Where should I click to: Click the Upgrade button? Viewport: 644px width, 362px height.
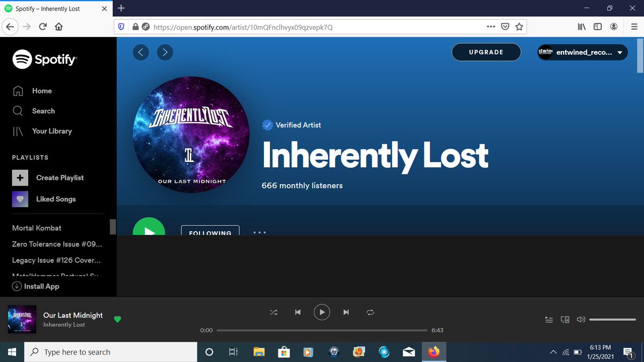(486, 52)
